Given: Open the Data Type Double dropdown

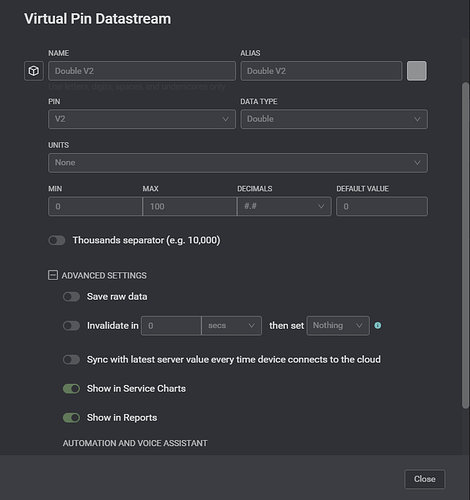Looking at the screenshot, I should tap(334, 119).
